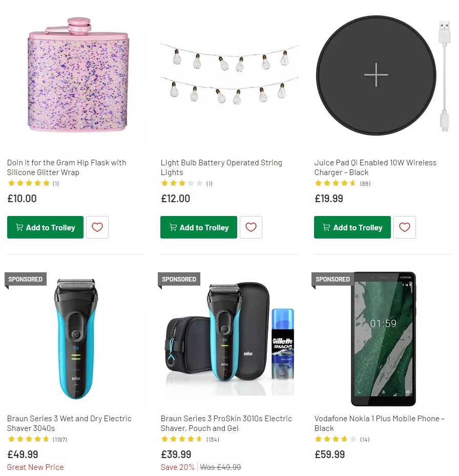The width and height of the screenshot is (459, 476).
Task: Open the Vodafone Nokia 1 Plus product page
Action: 380,423
